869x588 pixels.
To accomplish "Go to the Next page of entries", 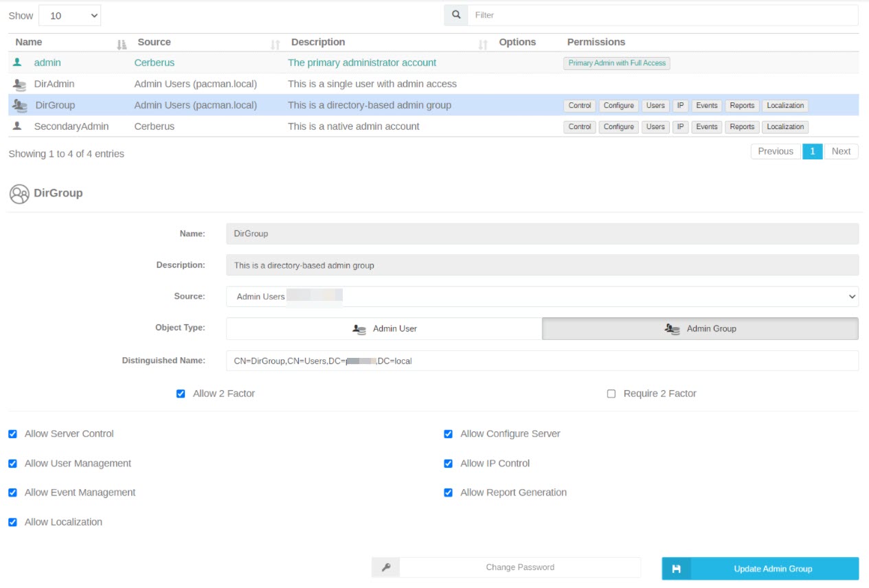I will tap(842, 151).
